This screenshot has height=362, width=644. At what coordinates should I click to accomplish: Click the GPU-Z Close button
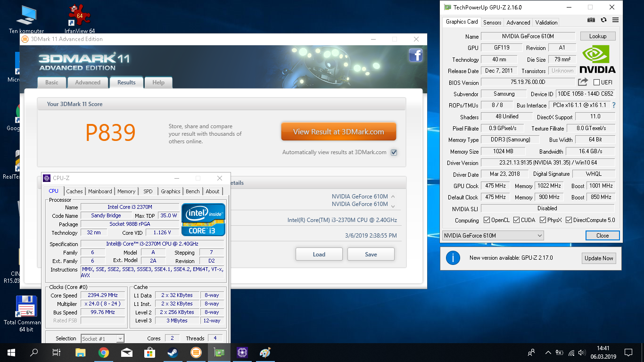click(603, 235)
